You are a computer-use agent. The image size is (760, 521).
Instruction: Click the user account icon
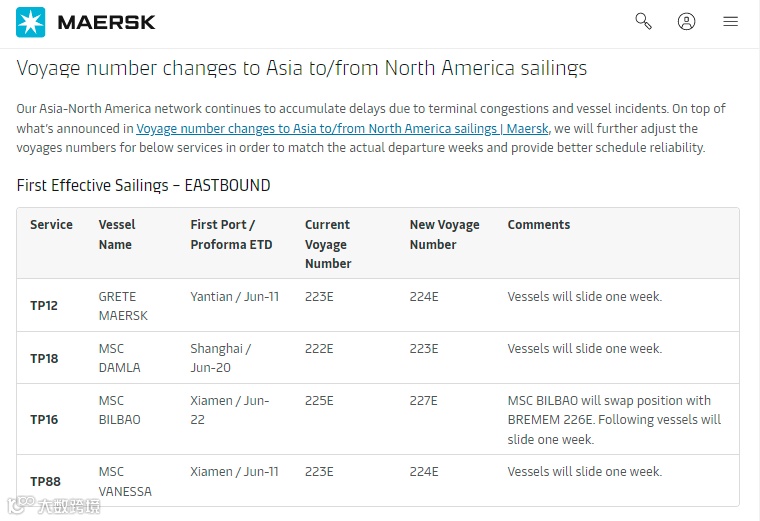point(686,21)
